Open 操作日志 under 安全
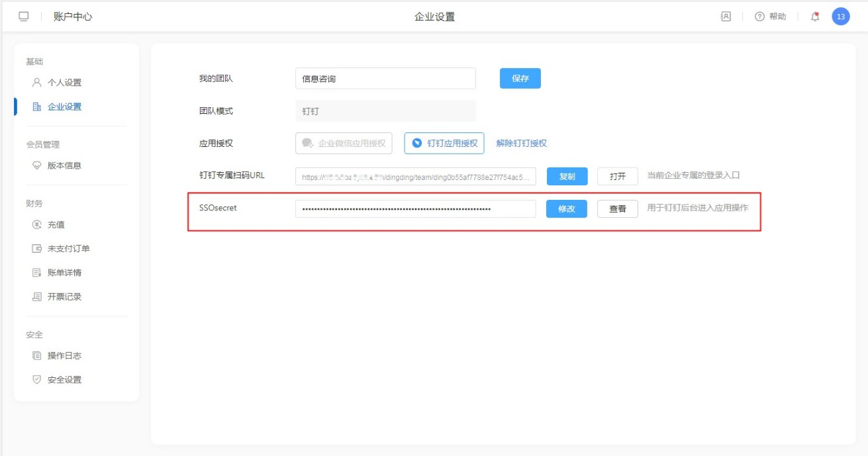Screen dimensions: 868x456 64,355
